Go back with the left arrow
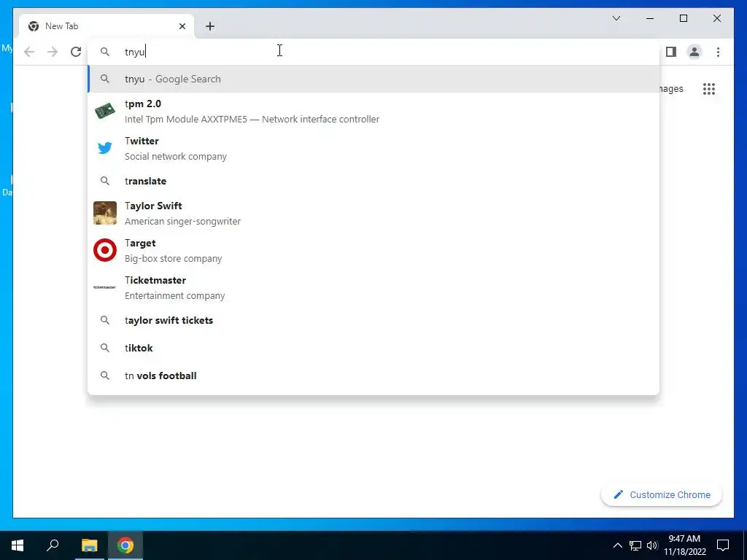Image resolution: width=747 pixels, height=560 pixels. (29, 52)
